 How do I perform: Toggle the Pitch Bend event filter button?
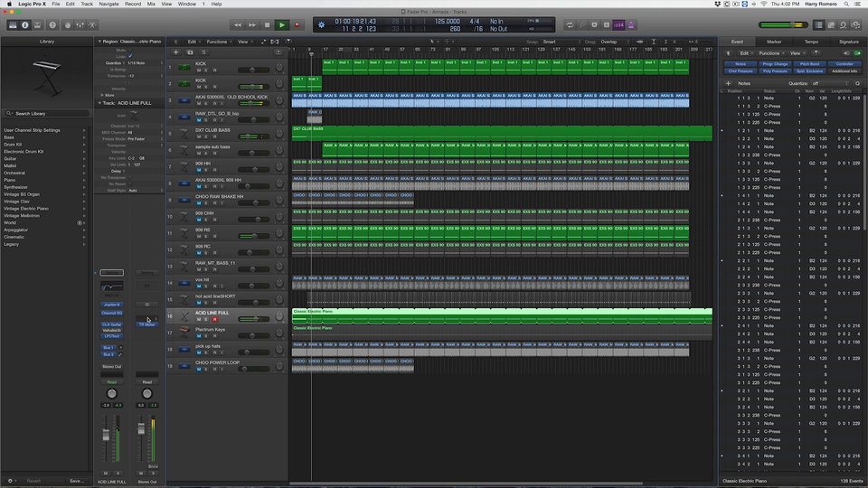click(809, 64)
